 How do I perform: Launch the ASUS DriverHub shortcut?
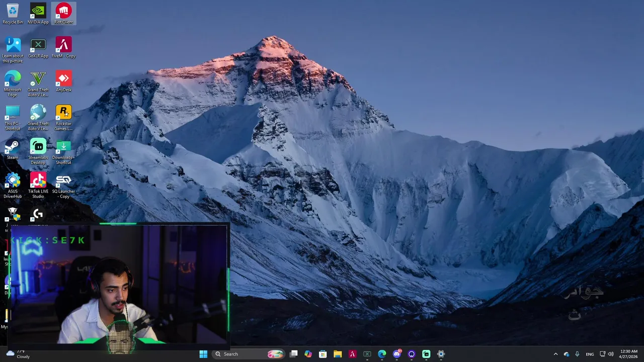tap(13, 186)
